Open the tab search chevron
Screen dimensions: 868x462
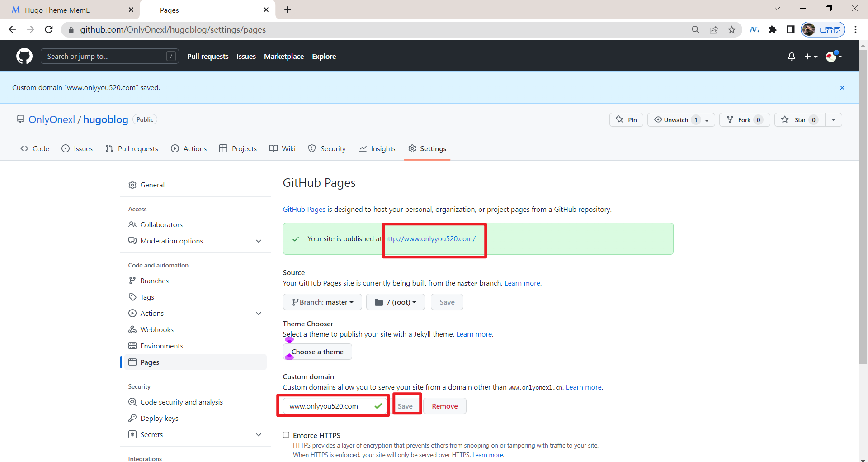(x=777, y=9)
